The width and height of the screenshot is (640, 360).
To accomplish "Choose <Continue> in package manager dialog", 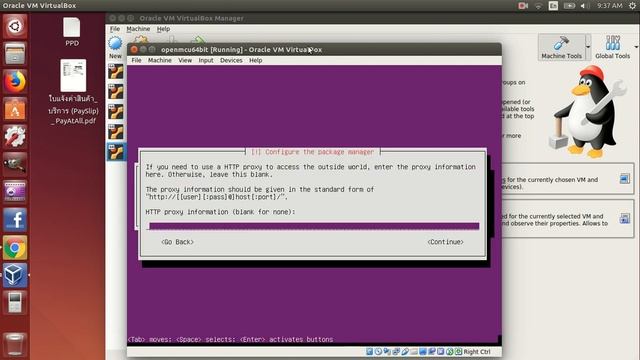I will point(445,242).
